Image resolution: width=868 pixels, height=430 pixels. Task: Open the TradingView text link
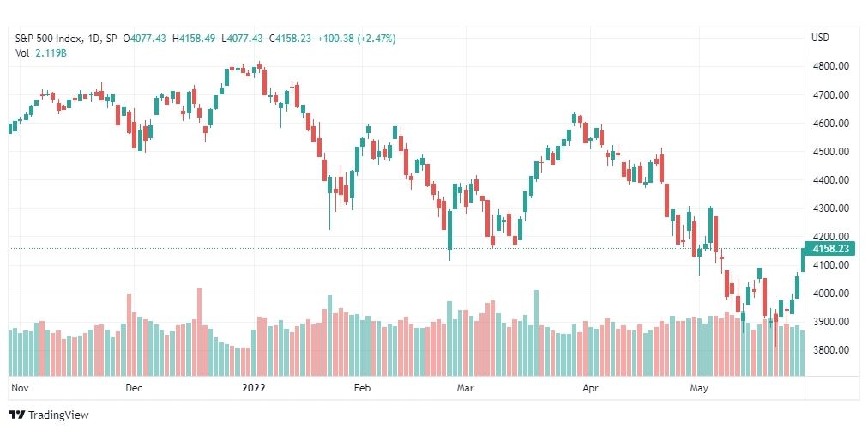[58, 415]
